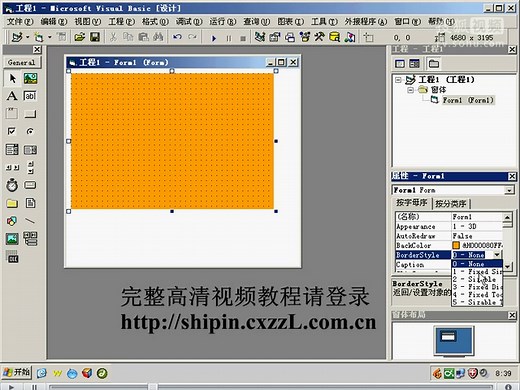Image resolution: width=520 pixels, height=390 pixels.
Task: Choose '1 - Fixed Single' border option
Action: coord(477,272)
